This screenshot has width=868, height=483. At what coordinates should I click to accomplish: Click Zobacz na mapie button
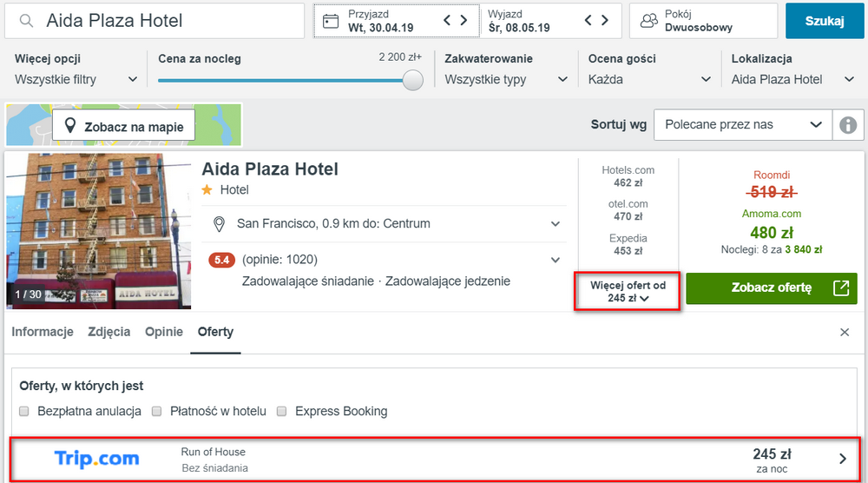[x=124, y=125]
